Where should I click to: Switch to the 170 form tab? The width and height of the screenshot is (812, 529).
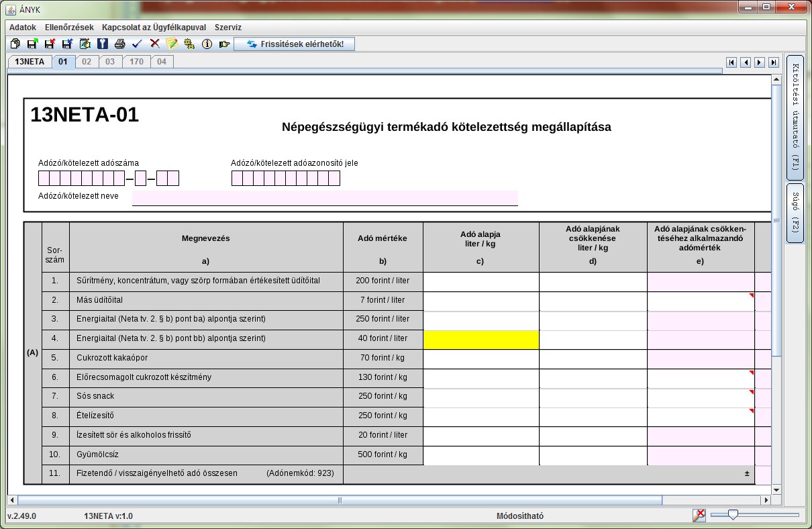click(x=136, y=62)
